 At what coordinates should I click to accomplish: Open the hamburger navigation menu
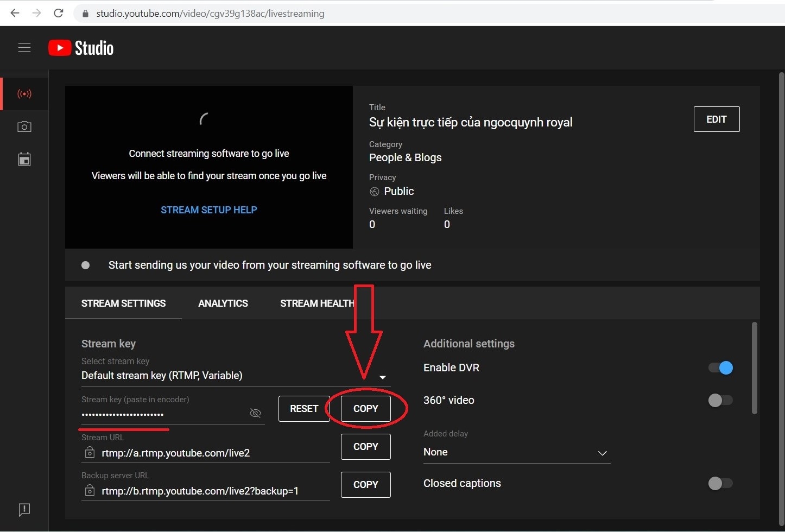pos(24,48)
